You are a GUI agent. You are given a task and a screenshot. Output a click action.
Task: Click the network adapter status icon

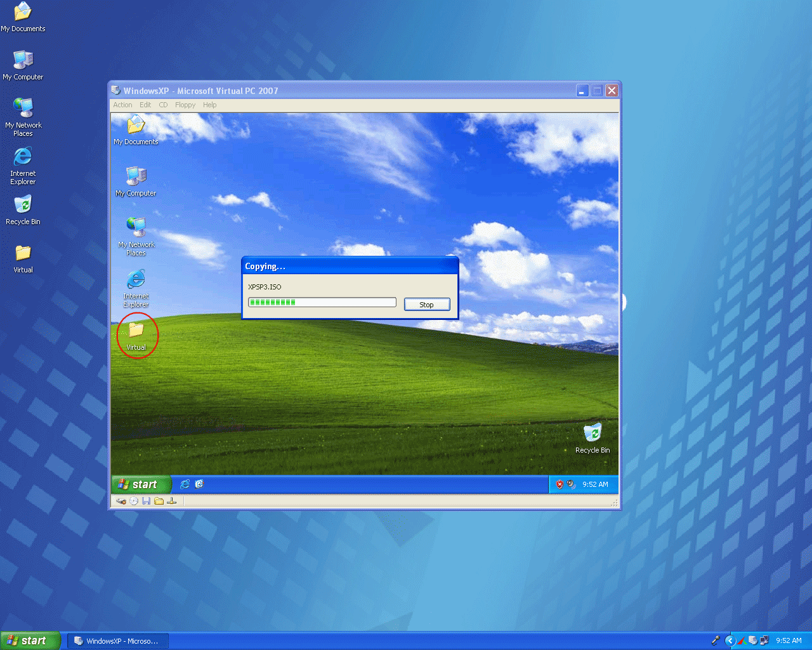pos(171,501)
